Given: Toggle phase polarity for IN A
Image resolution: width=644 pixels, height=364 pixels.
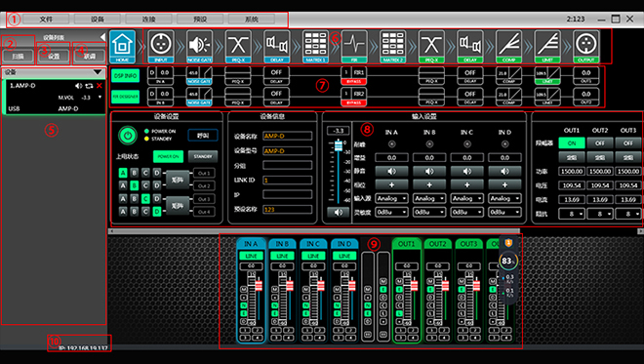Looking at the screenshot, I should click(391, 184).
